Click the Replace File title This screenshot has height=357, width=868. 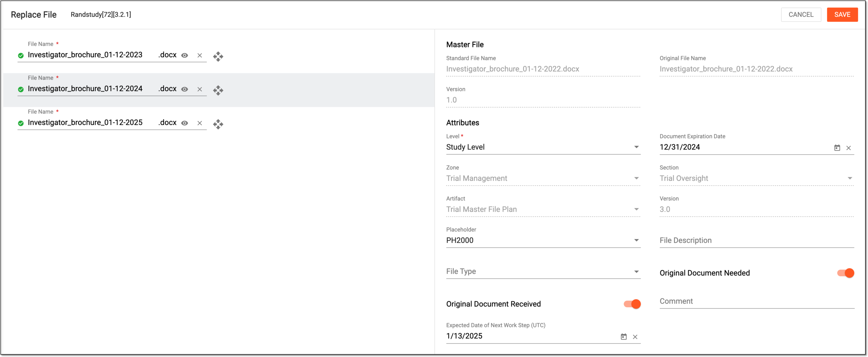click(x=34, y=15)
